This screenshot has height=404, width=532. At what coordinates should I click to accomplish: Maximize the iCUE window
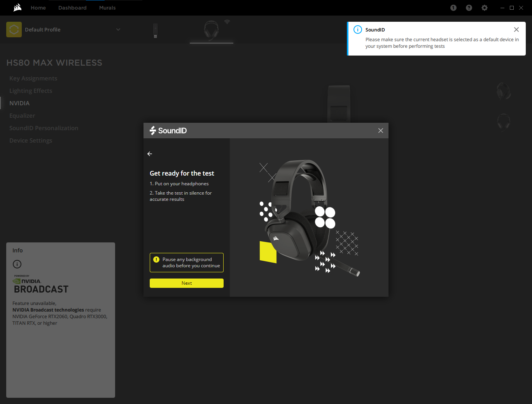(512, 8)
